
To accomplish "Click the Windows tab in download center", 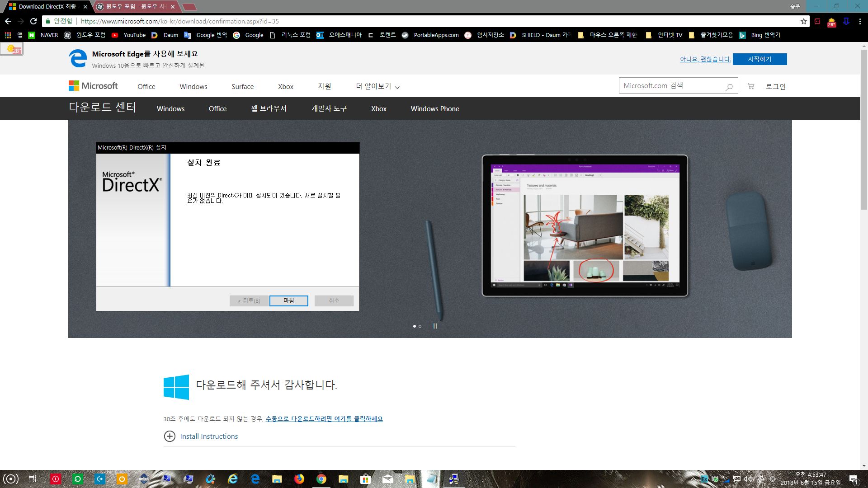I will 170,108.
